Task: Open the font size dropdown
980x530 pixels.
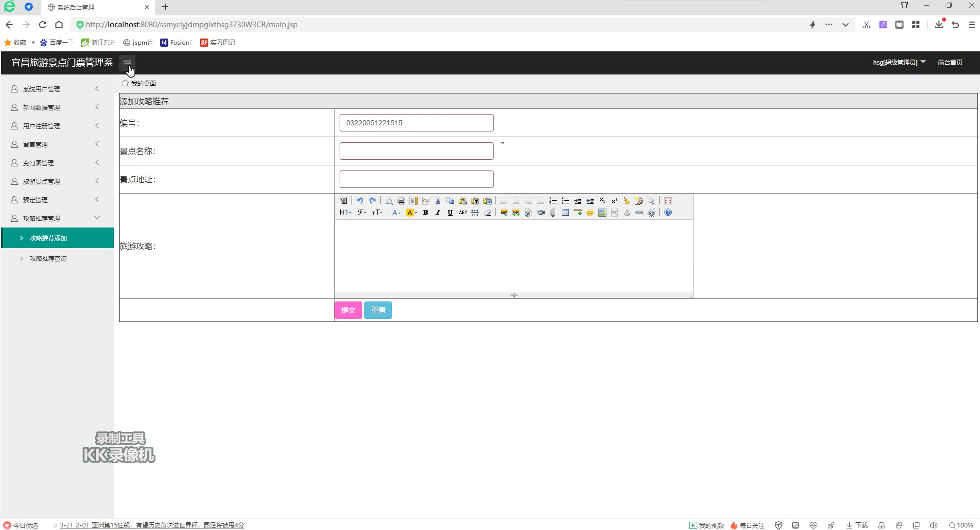Action: (378, 213)
